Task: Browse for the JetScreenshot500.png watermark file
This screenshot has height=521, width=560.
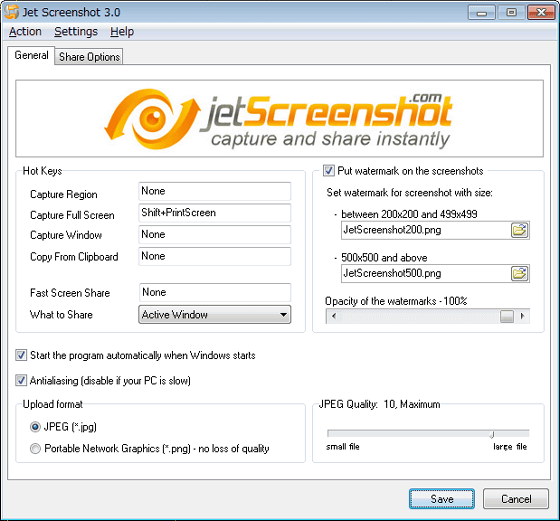Action: click(519, 274)
